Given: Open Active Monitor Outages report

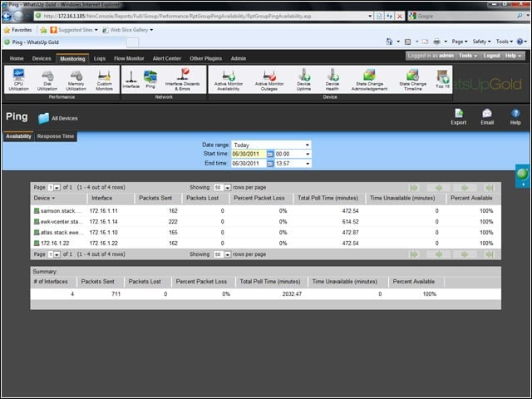Looking at the screenshot, I should pos(269,80).
